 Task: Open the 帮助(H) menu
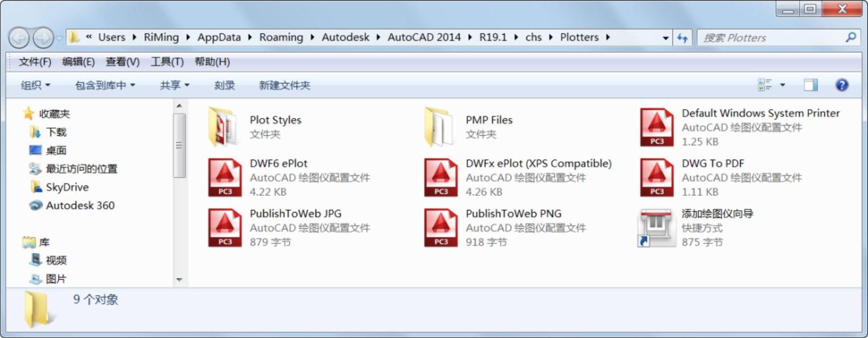212,62
